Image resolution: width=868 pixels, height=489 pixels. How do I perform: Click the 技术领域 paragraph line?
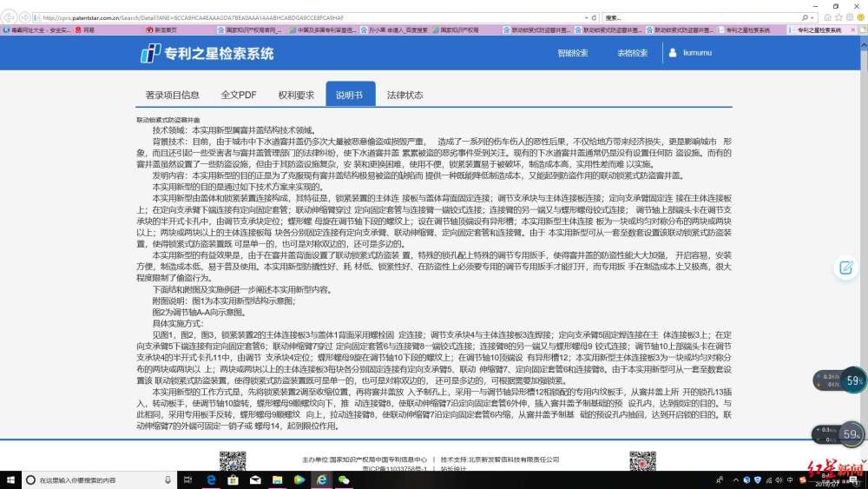234,130
